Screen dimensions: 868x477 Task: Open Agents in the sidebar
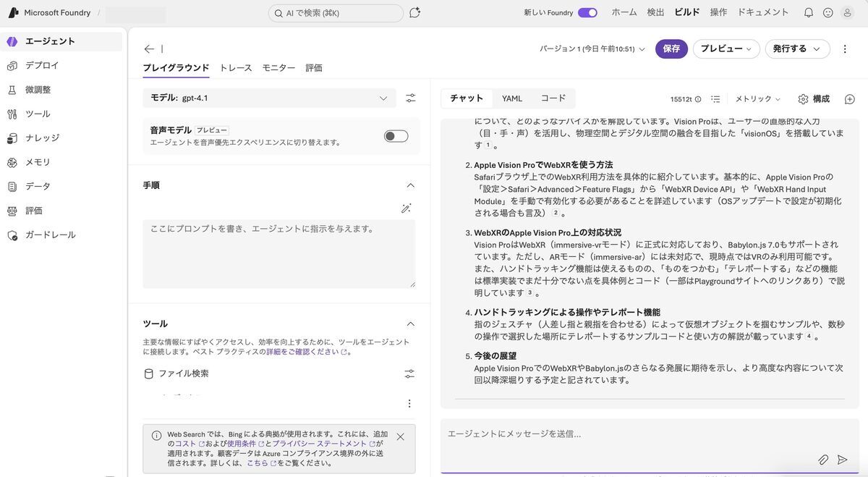[62, 41]
